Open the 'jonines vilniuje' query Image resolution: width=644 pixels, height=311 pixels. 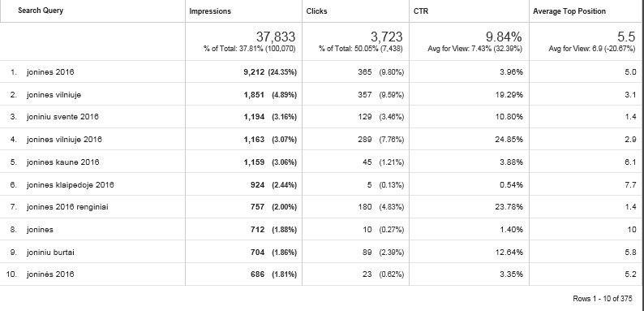[x=54, y=95]
